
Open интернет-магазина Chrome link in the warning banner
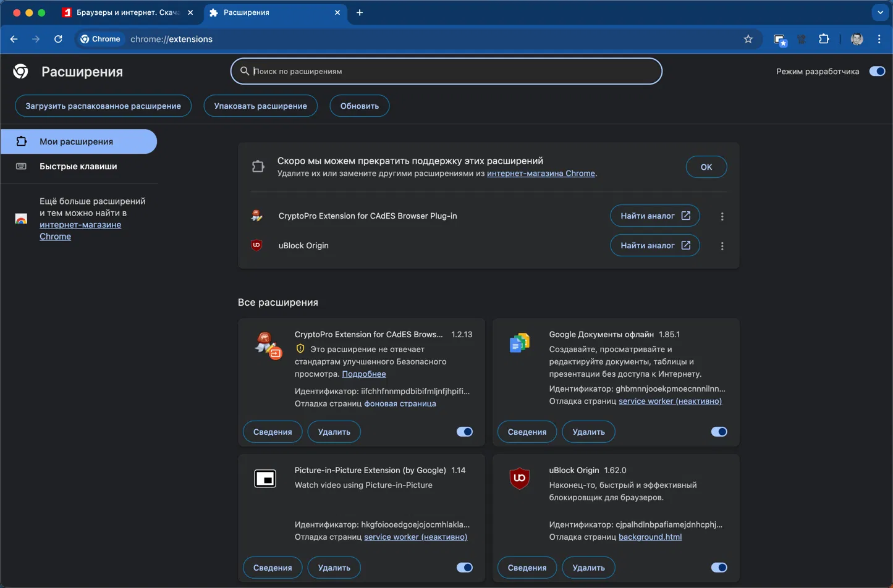541,174
